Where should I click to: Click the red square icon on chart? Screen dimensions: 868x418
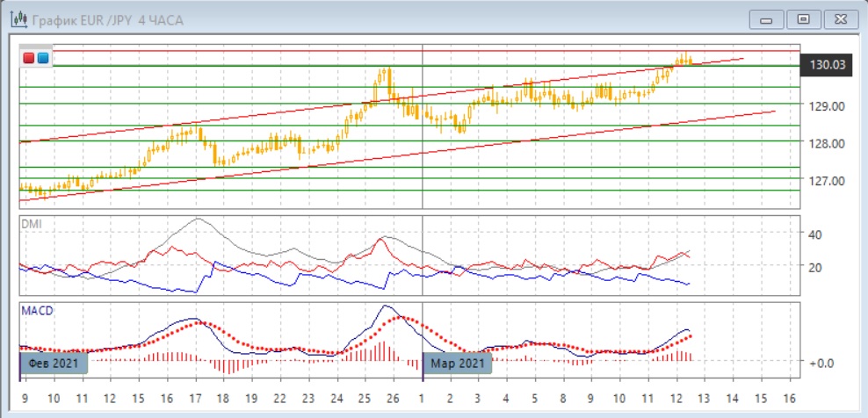pyautogui.click(x=29, y=59)
